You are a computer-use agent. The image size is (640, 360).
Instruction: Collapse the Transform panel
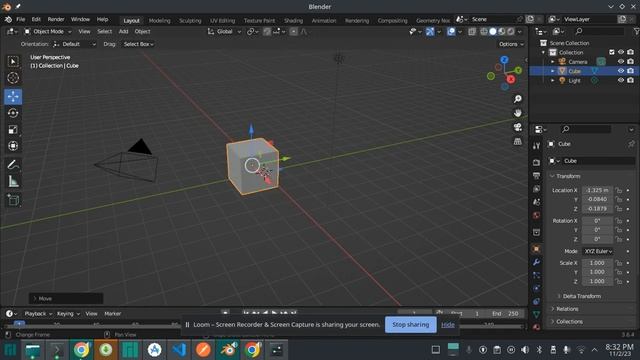[x=568, y=176]
